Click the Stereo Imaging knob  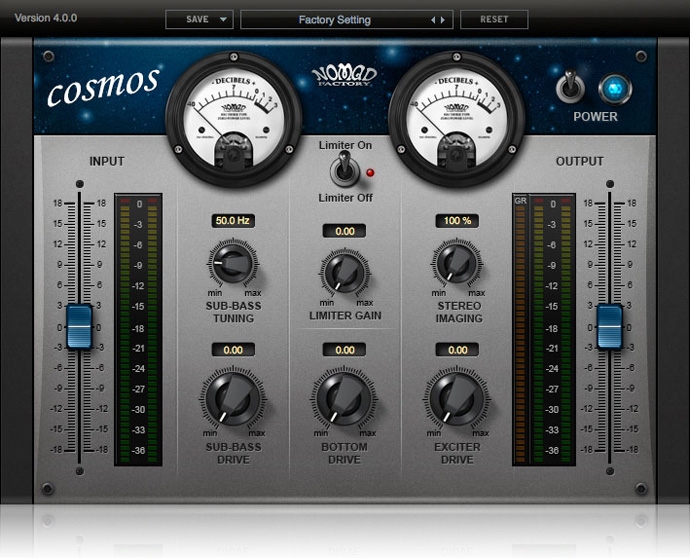[x=457, y=264]
